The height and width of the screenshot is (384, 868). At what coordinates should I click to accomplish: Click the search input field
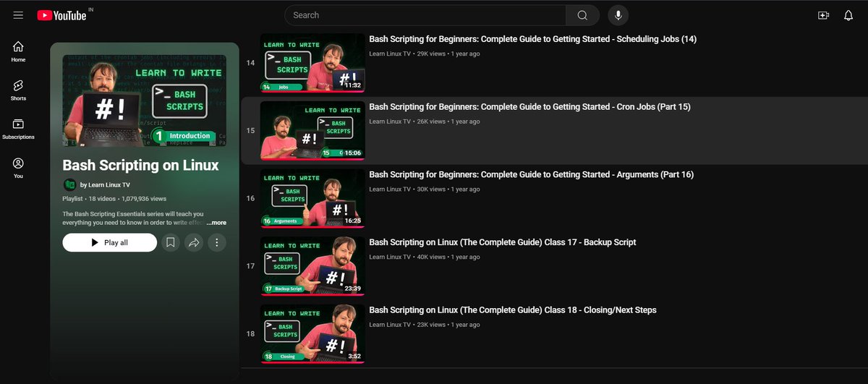[425, 15]
